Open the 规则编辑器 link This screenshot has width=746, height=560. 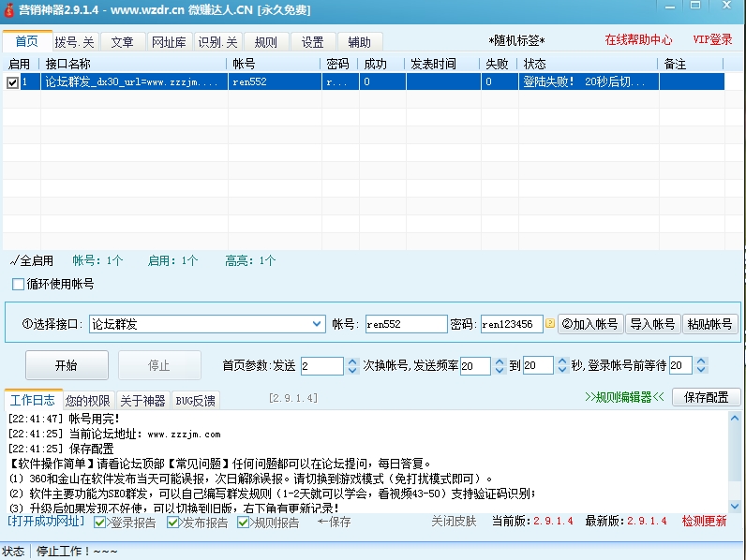tap(624, 397)
